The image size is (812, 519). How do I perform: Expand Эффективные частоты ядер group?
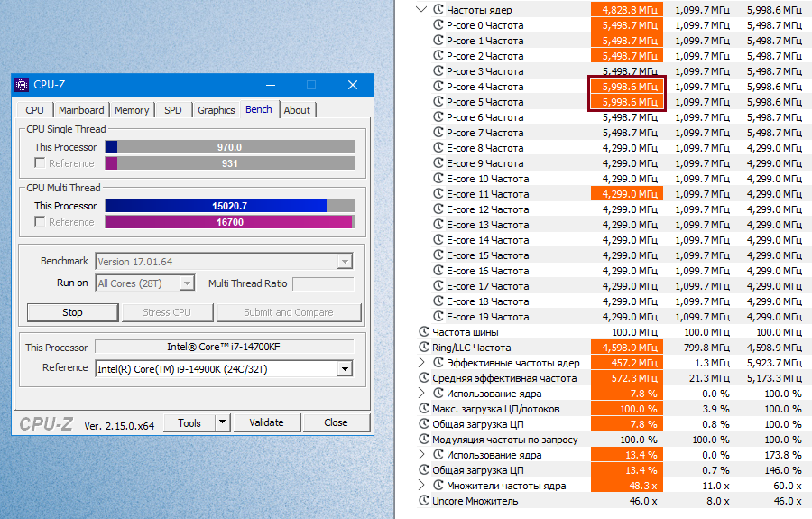[x=421, y=363]
